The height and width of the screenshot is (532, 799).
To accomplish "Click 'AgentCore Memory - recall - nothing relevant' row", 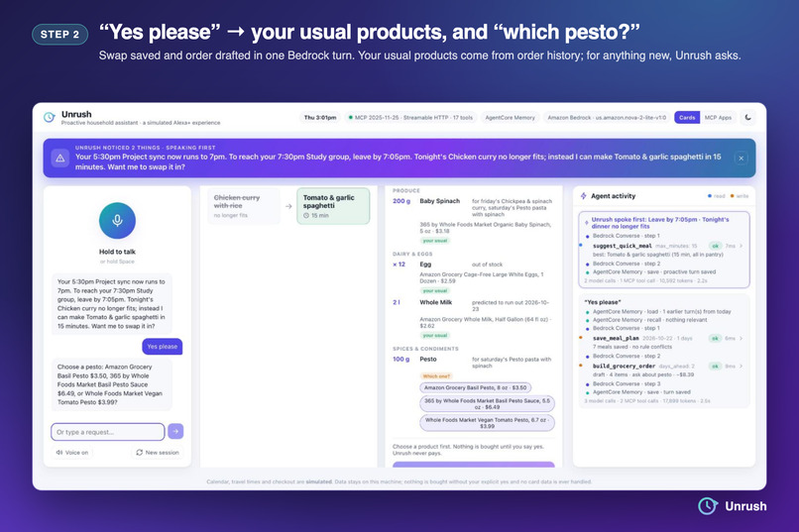I will (649, 320).
